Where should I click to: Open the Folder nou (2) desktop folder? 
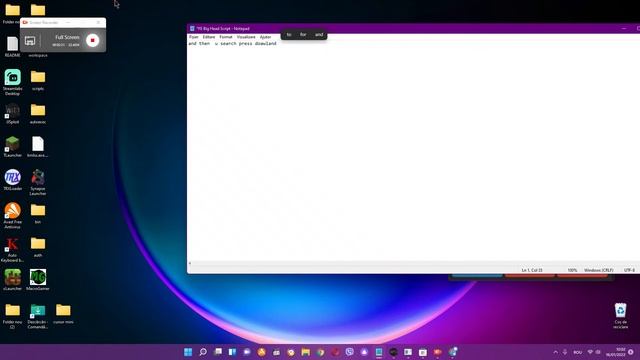[12, 316]
